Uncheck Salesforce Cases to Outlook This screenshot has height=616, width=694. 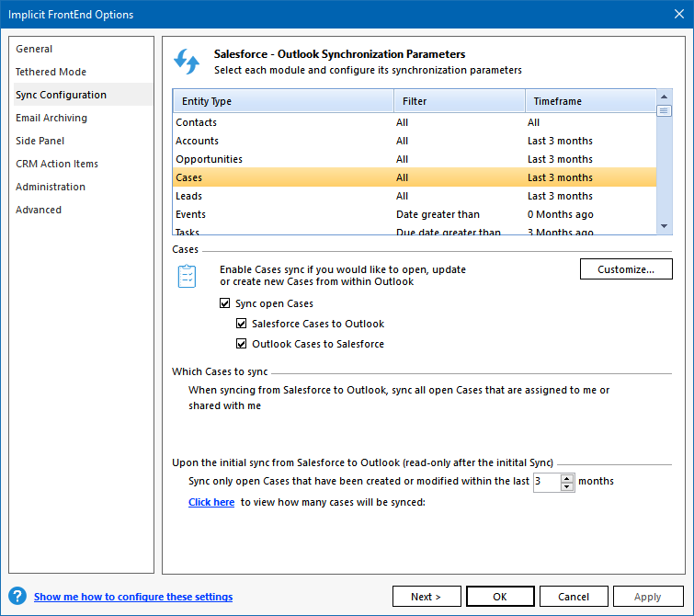(x=242, y=324)
